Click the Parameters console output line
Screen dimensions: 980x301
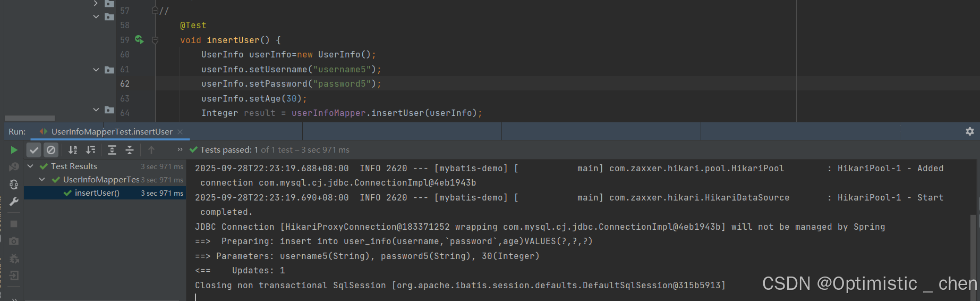pos(367,256)
